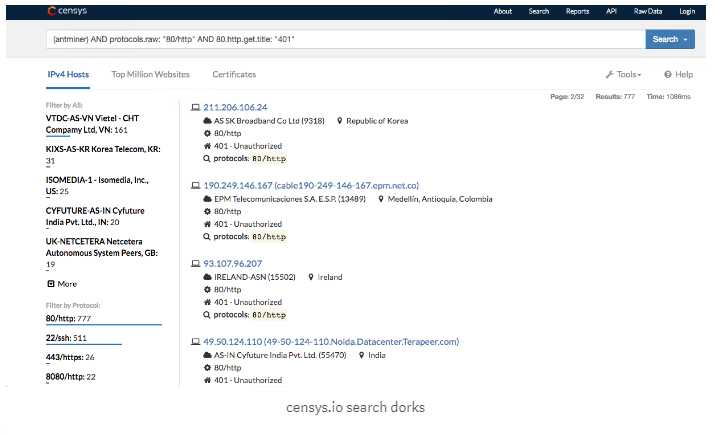Screen dimensions: 716x436
Task: Click the Censys logo
Action: pos(67,11)
